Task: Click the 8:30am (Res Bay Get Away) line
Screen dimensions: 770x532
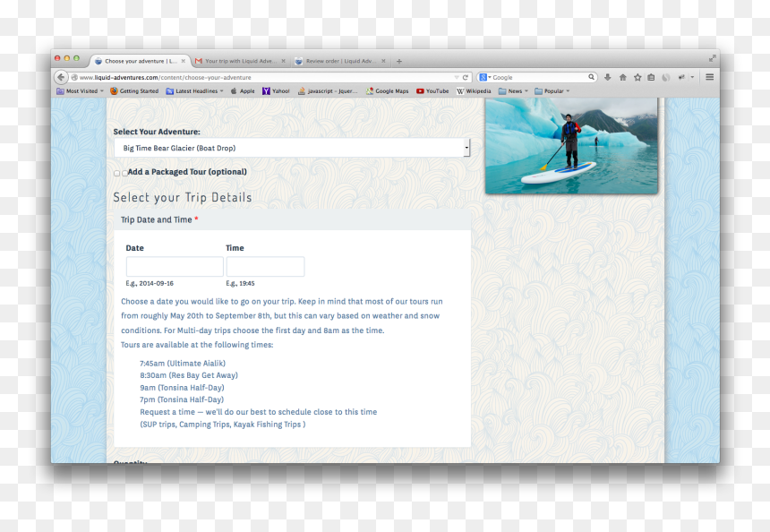Action: [189, 375]
